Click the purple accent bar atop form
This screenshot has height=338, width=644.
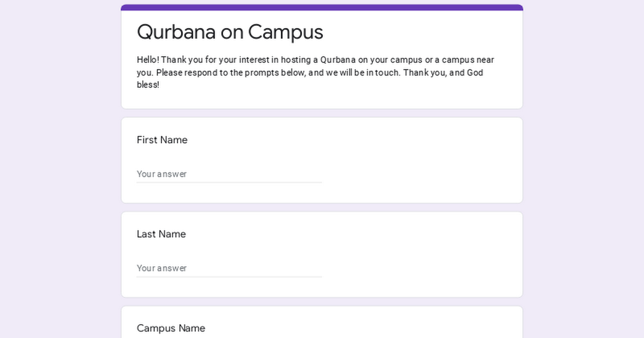point(322,8)
